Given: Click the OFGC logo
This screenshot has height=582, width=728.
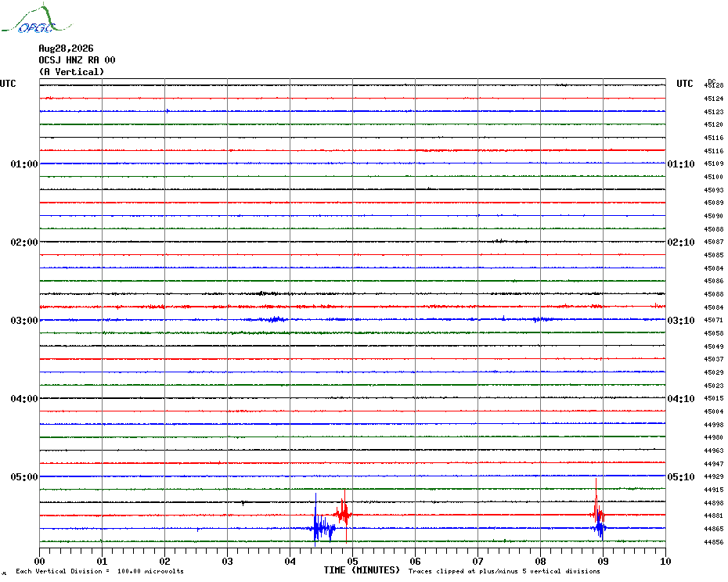Looking at the screenshot, I should [36, 19].
